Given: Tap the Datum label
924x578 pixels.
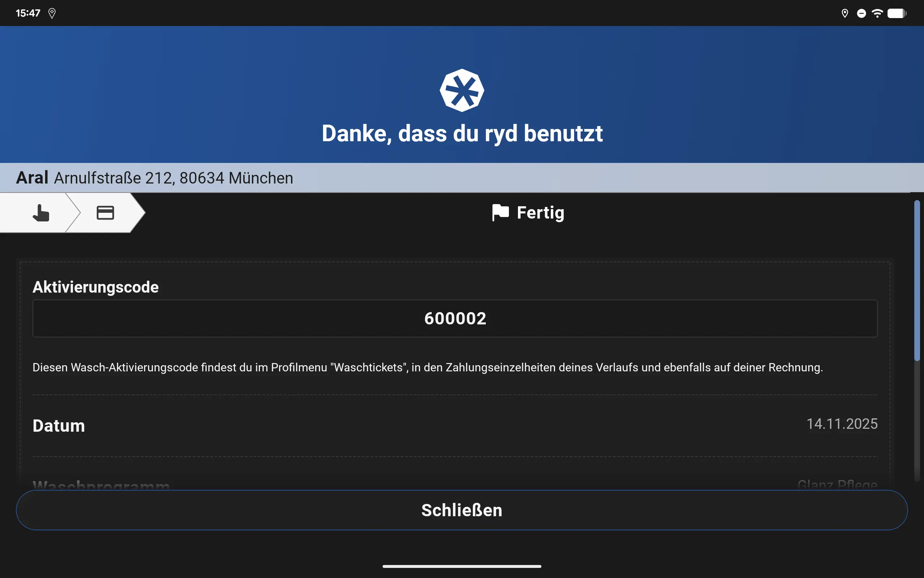Looking at the screenshot, I should coord(59,426).
